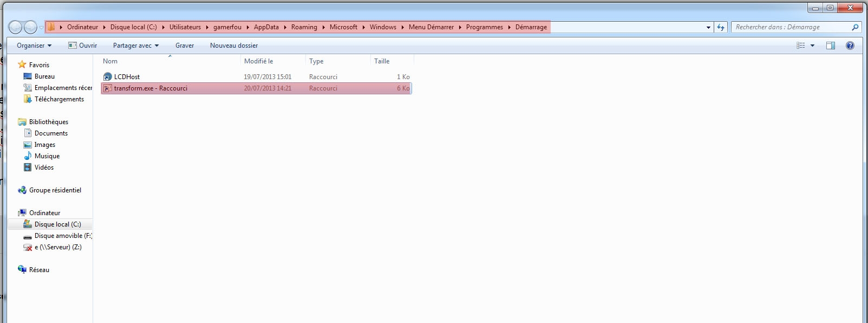The image size is (868, 323).
Task: Click the Help question mark icon
Action: 850,46
